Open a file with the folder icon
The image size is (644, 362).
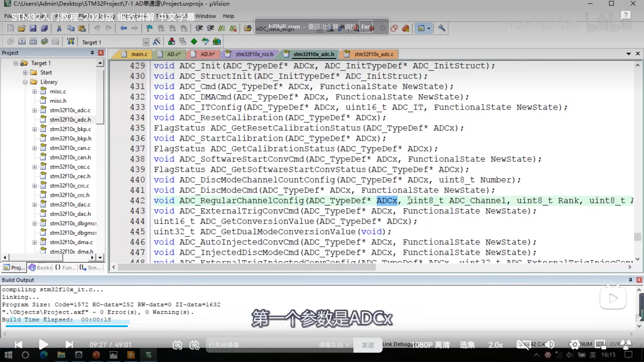pyautogui.click(x=22, y=28)
